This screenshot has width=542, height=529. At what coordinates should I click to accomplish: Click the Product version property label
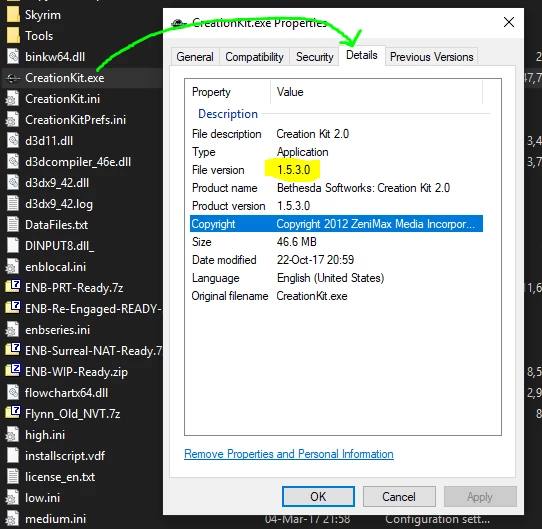228,206
